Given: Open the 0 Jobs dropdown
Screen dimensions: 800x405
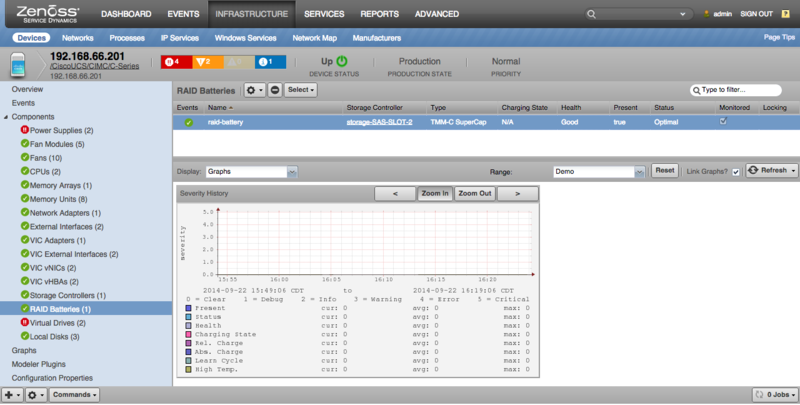Looking at the screenshot, I should (x=775, y=395).
